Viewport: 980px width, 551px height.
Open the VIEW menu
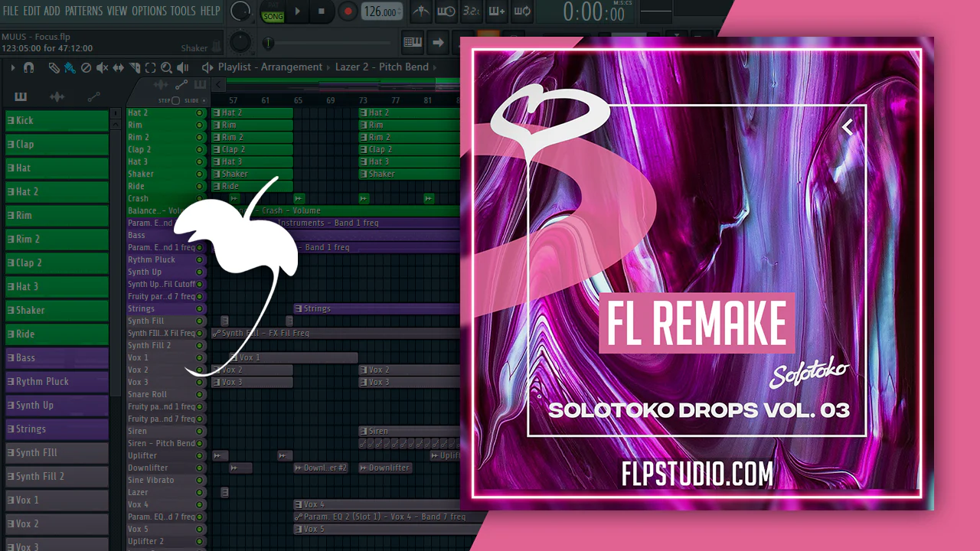(117, 11)
